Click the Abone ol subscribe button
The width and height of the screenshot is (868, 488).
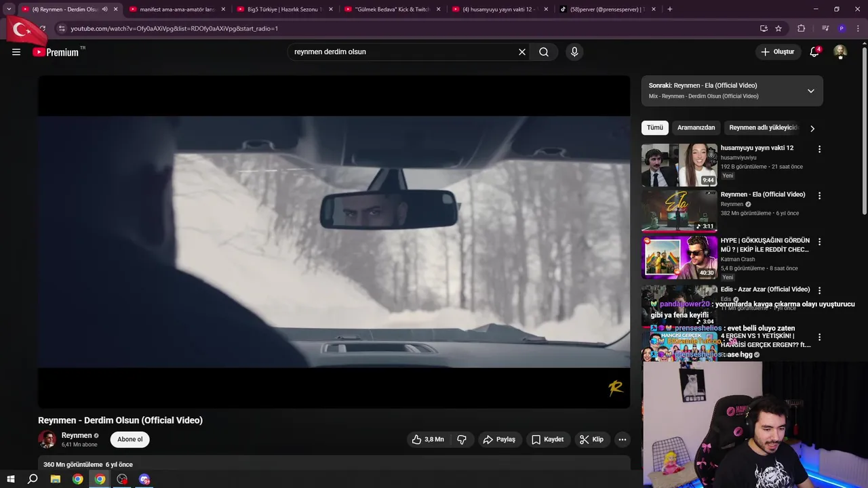point(130,439)
